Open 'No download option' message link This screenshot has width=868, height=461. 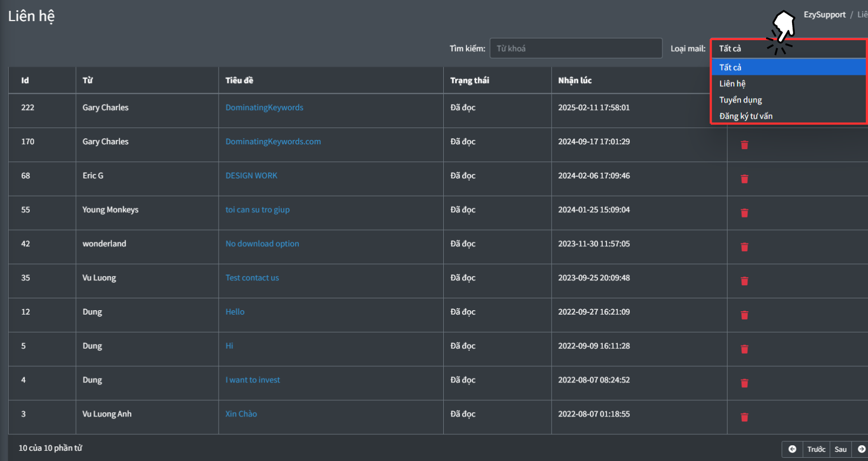coord(262,244)
